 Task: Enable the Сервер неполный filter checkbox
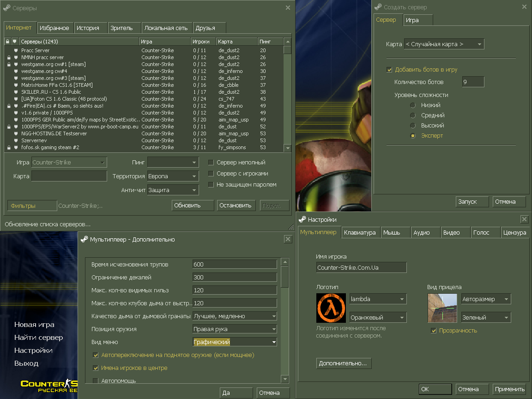click(211, 163)
